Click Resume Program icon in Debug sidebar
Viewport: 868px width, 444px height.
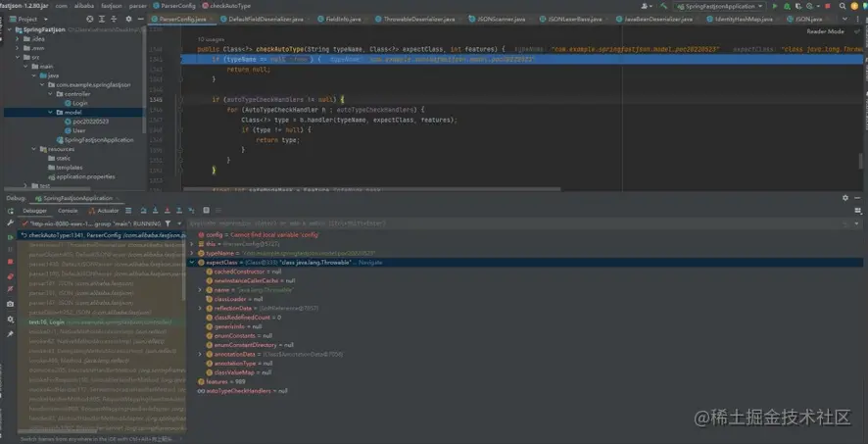coord(10,237)
